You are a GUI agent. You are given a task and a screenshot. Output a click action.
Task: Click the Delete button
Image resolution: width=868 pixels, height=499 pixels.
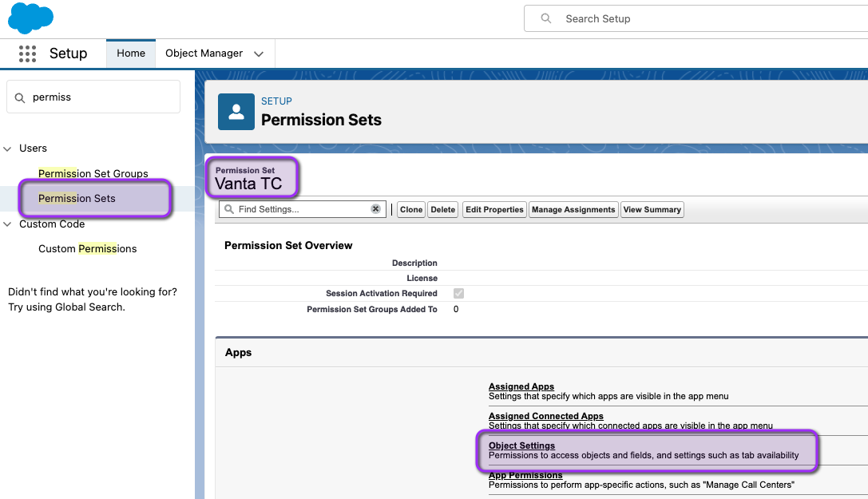point(443,210)
